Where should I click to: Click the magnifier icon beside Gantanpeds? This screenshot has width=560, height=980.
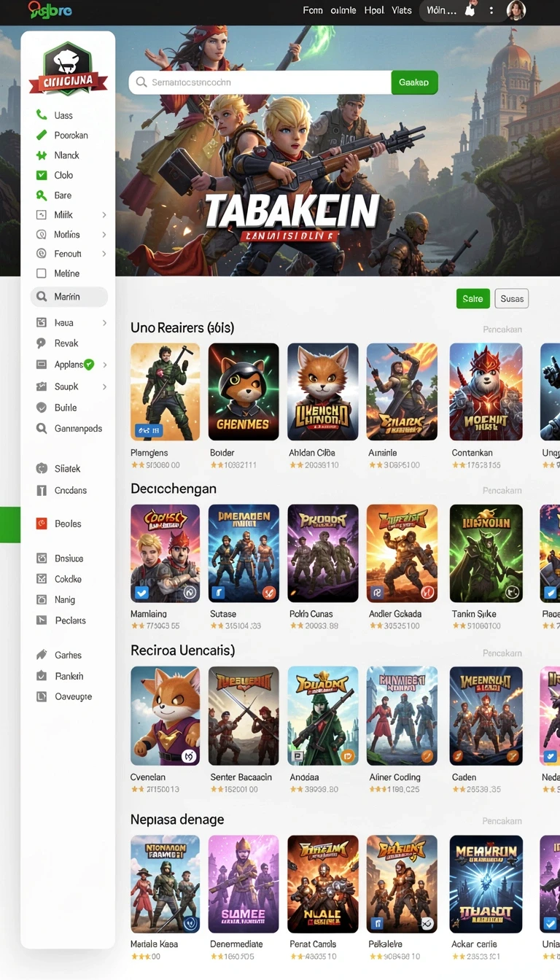pos(41,429)
